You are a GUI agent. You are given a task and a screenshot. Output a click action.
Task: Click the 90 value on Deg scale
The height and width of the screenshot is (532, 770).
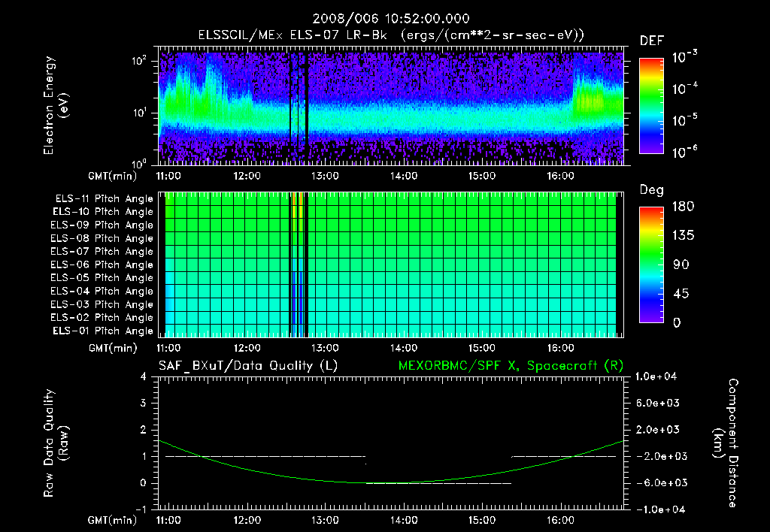coord(681,265)
